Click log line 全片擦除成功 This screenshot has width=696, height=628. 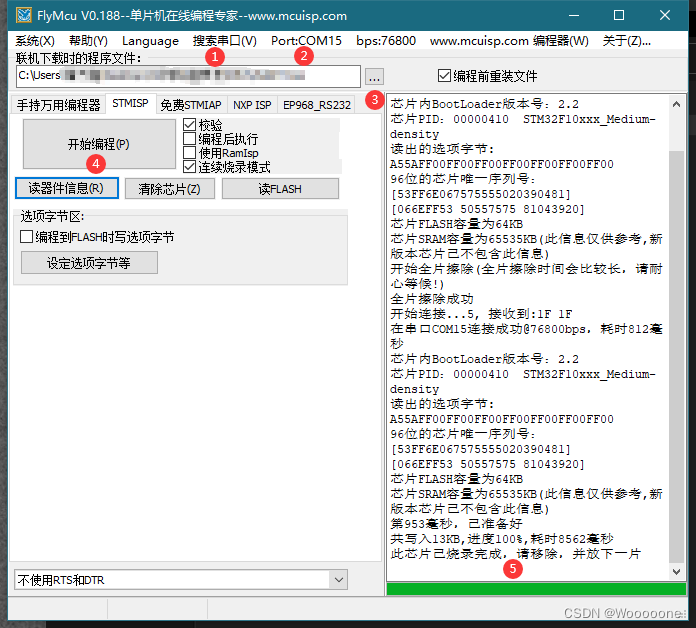[x=432, y=299]
